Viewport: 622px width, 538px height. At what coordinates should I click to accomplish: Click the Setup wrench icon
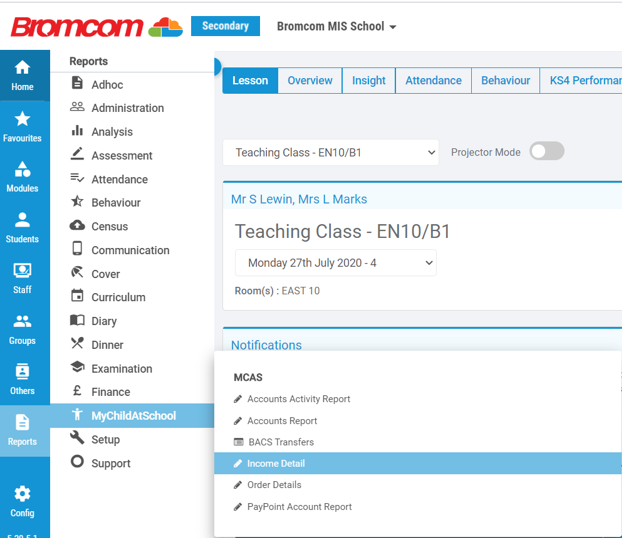coord(77,438)
